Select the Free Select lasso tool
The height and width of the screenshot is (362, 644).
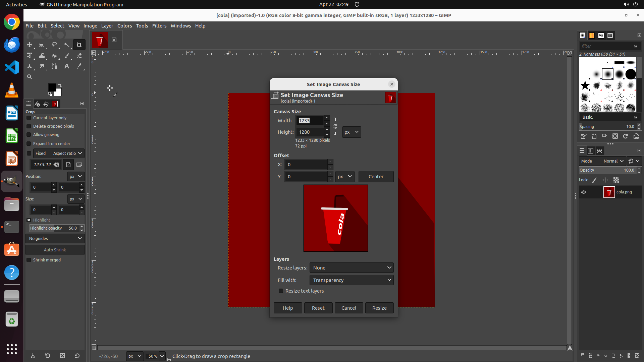point(54,45)
